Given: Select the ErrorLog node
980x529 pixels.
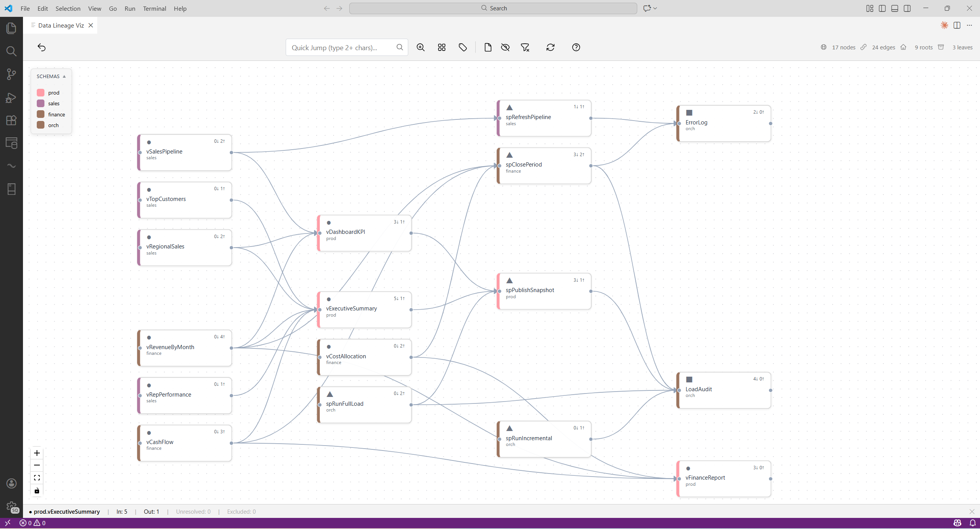Looking at the screenshot, I should (x=724, y=123).
